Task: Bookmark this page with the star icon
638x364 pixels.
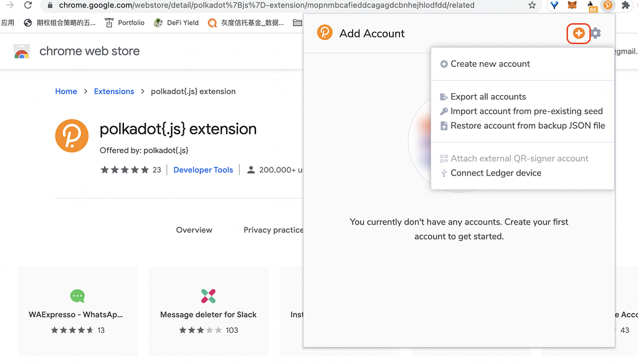Action: (x=532, y=5)
